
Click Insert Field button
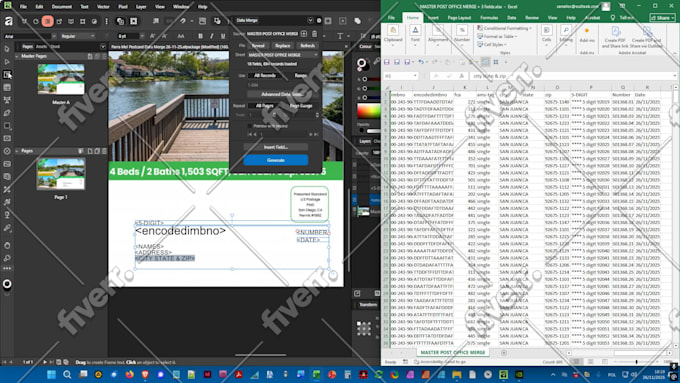pyautogui.click(x=276, y=147)
